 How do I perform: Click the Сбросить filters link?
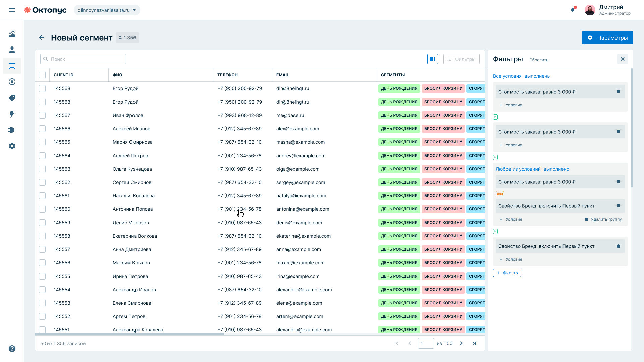(x=539, y=60)
